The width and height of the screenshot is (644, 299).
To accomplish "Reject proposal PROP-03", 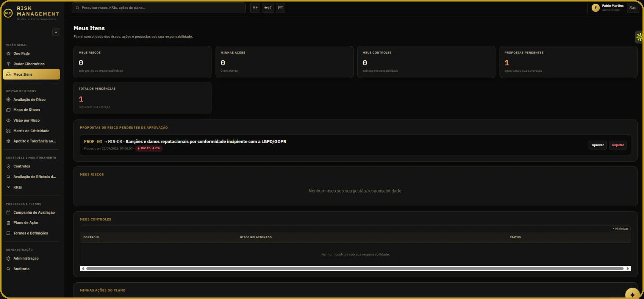I will (x=618, y=145).
